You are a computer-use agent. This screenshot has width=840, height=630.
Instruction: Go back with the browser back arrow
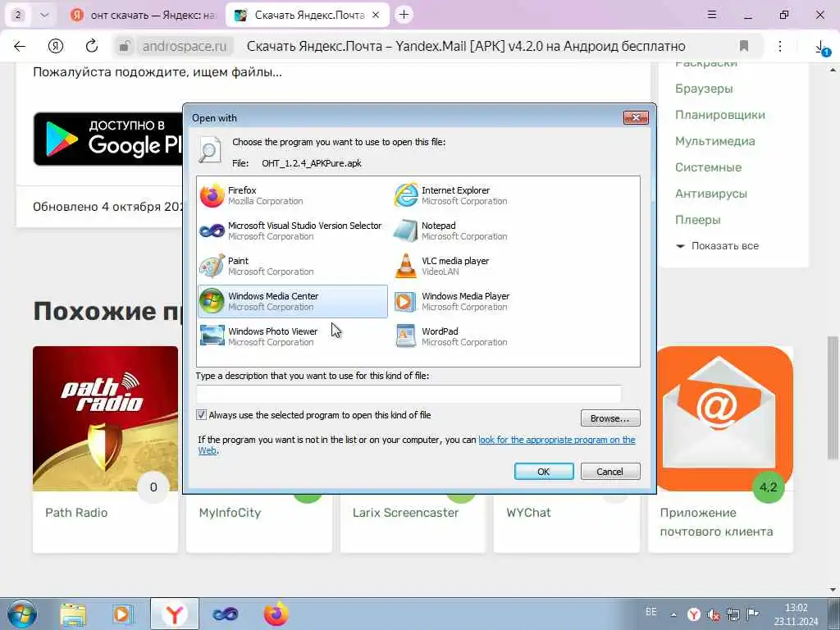click(x=20, y=46)
